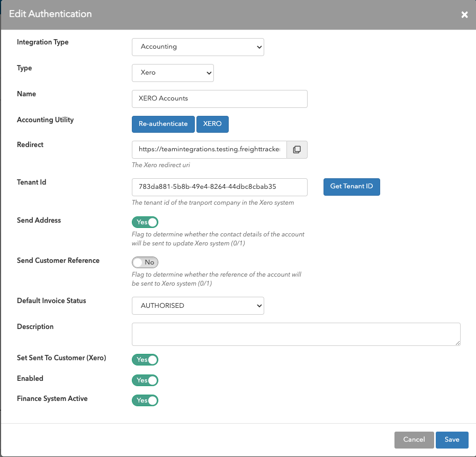The image size is (476, 457).
Task: Click the Default Invoice Status label
Action: coord(51,300)
